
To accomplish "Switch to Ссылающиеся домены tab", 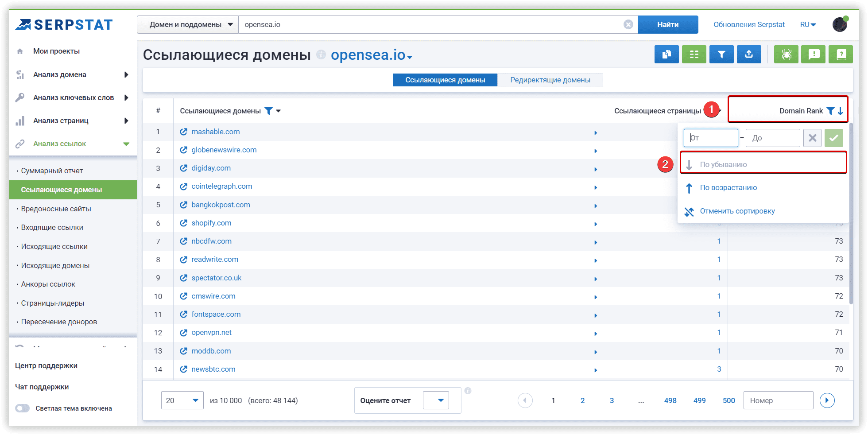I will pos(445,80).
